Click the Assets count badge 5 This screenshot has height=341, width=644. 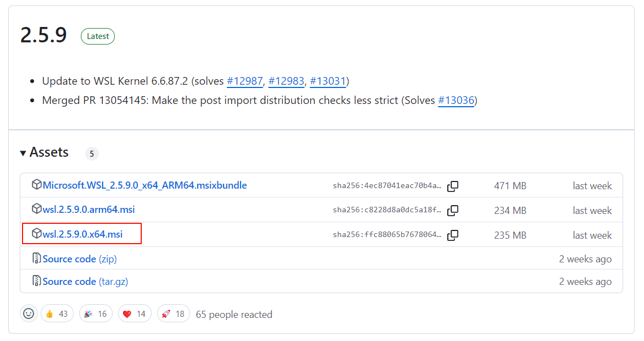(92, 154)
